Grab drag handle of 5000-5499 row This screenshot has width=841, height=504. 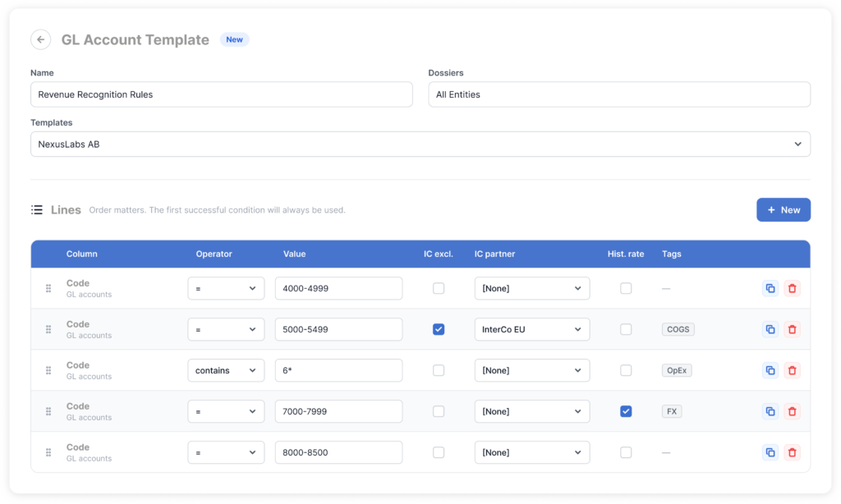[x=48, y=329]
